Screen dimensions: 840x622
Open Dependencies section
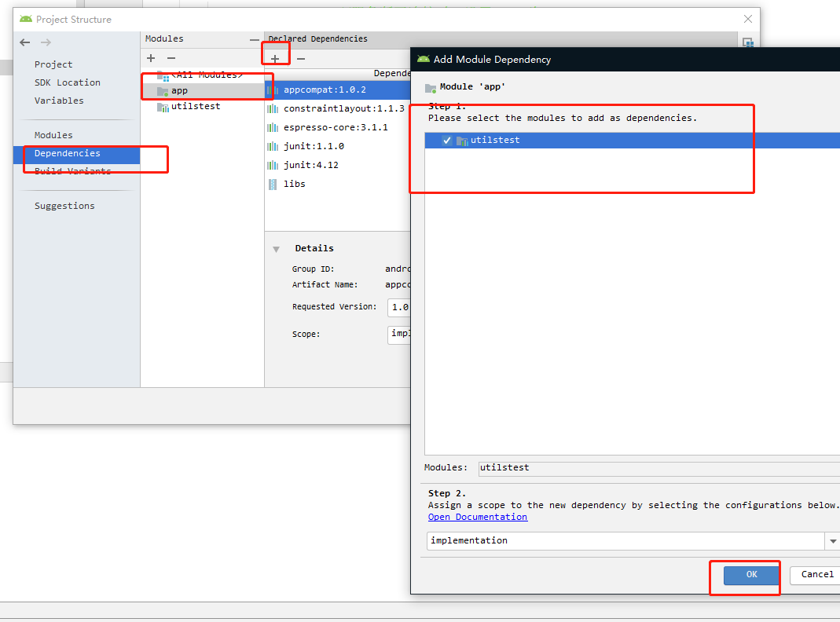tap(76, 154)
